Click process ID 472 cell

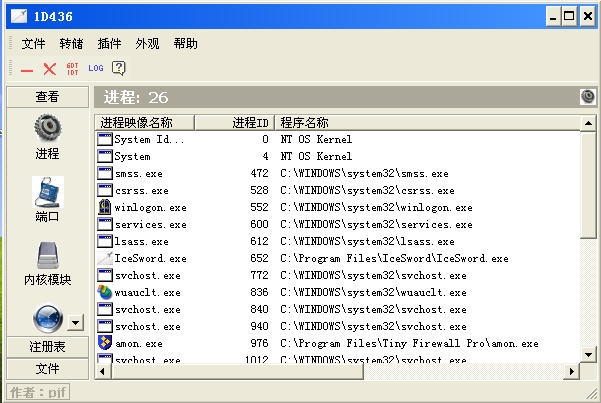[259, 173]
